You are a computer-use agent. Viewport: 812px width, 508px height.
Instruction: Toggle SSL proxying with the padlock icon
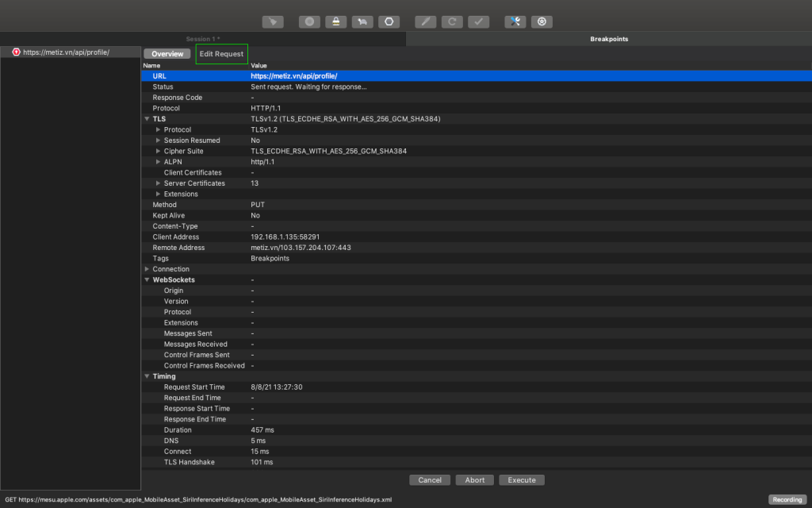pos(335,21)
